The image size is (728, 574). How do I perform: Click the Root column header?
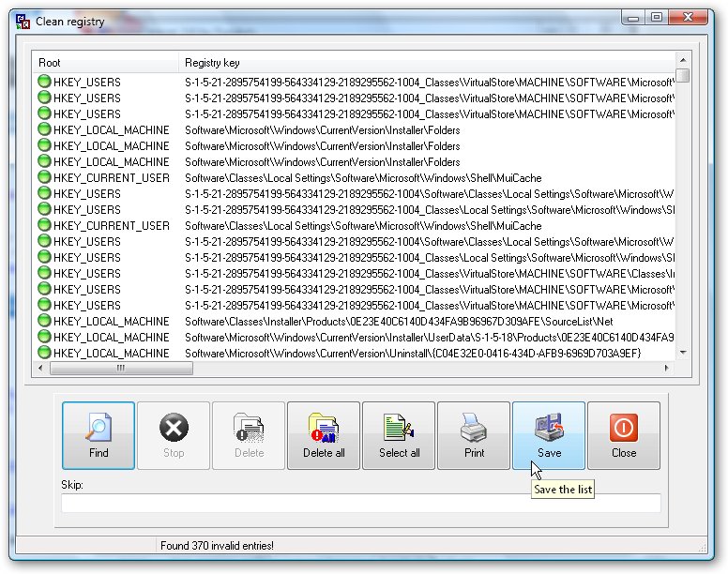[x=105, y=63]
